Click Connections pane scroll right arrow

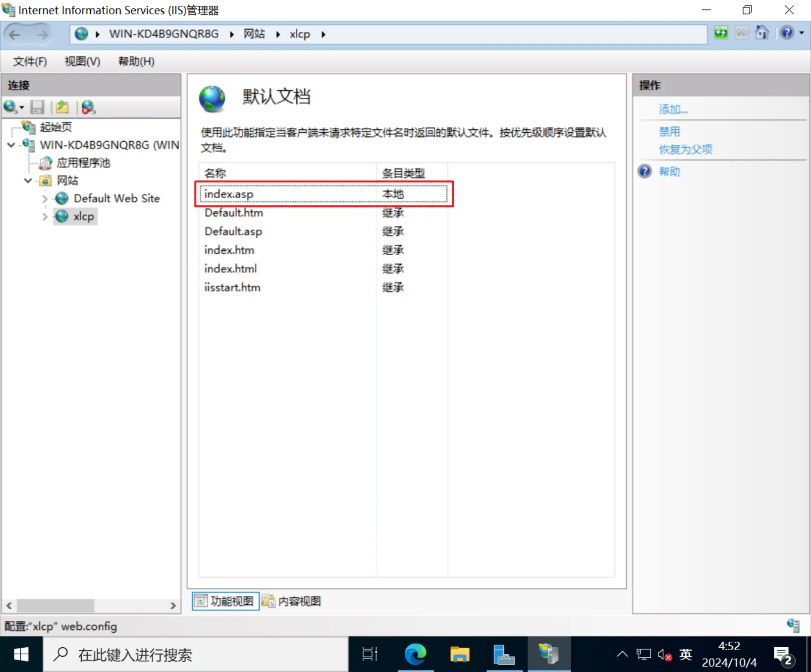coord(173,606)
